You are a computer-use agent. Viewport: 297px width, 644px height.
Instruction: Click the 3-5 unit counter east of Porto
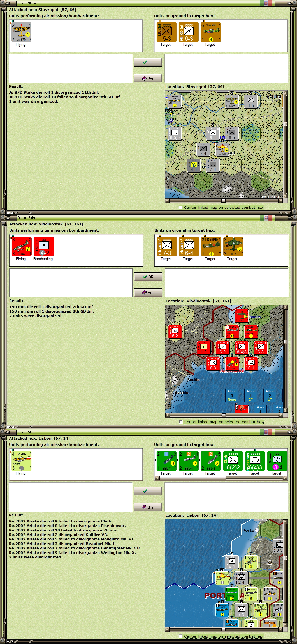pos(278,546)
